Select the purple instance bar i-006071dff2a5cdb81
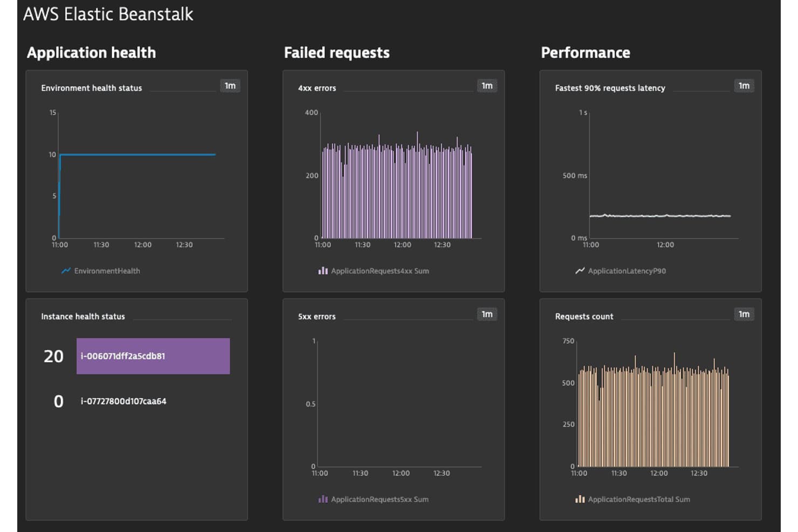The width and height of the screenshot is (798, 532). (153, 356)
